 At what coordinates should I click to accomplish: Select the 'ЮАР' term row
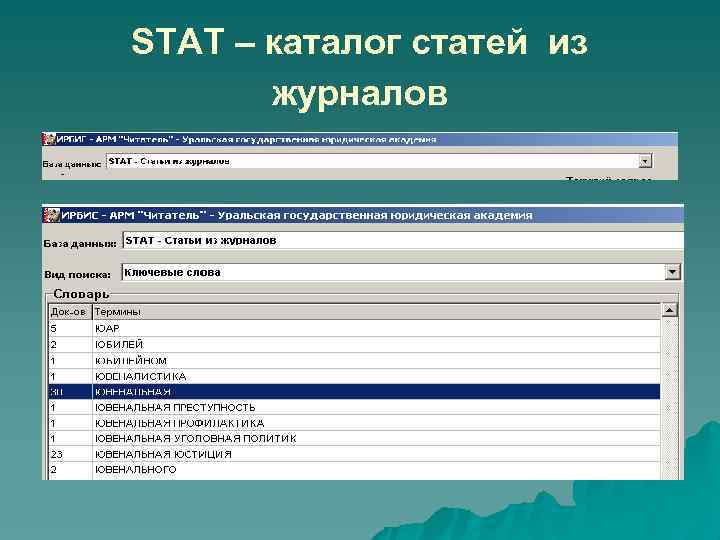pyautogui.click(x=354, y=329)
